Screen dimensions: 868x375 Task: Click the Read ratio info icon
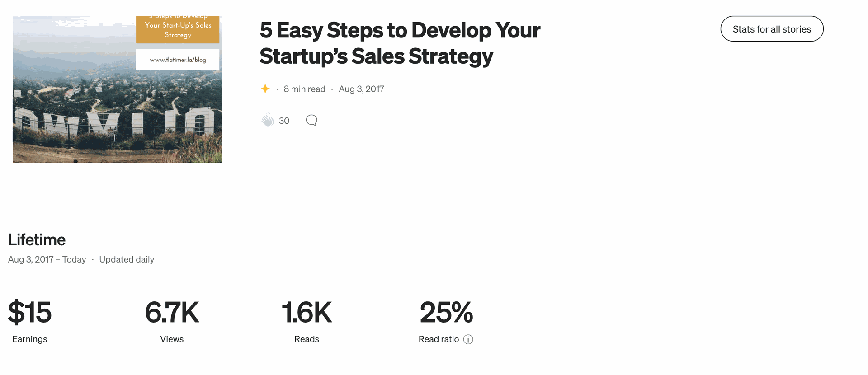(468, 339)
